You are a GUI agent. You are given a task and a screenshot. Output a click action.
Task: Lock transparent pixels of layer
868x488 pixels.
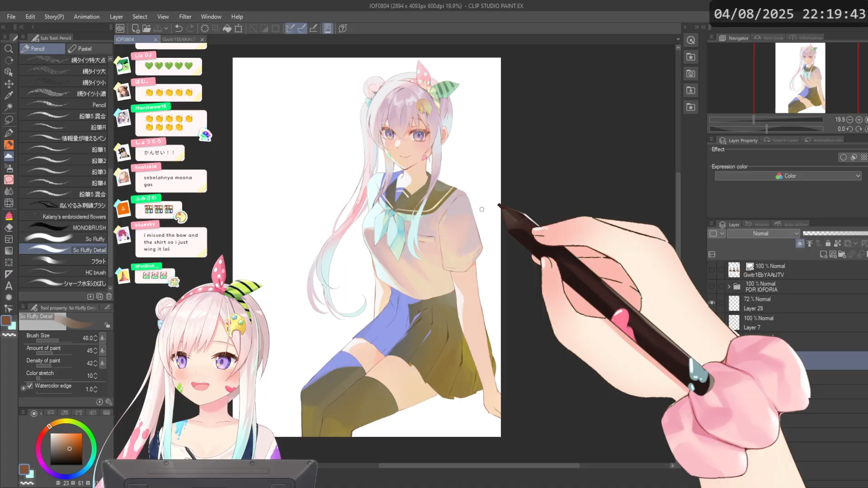tap(837, 244)
